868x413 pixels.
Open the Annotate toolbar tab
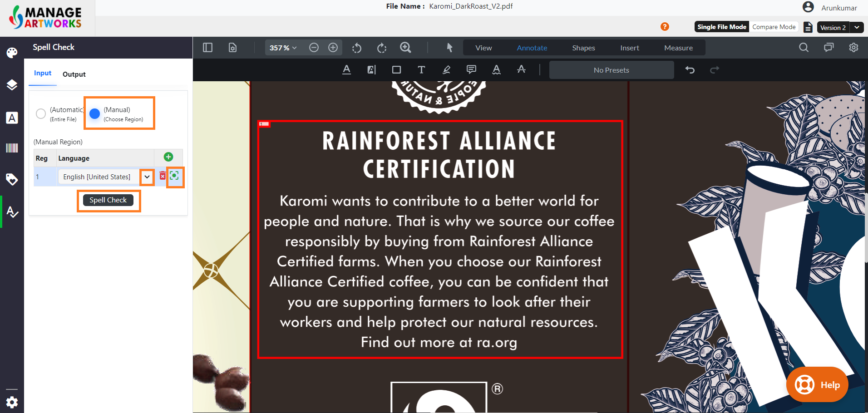[x=532, y=48]
